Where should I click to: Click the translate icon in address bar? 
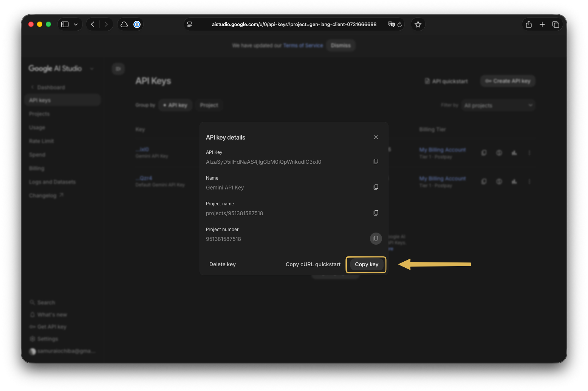391,24
